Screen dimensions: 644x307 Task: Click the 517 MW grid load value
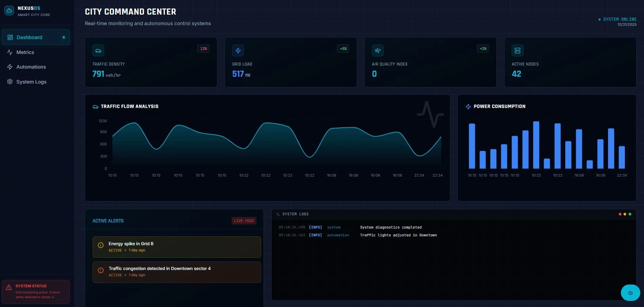(x=241, y=74)
